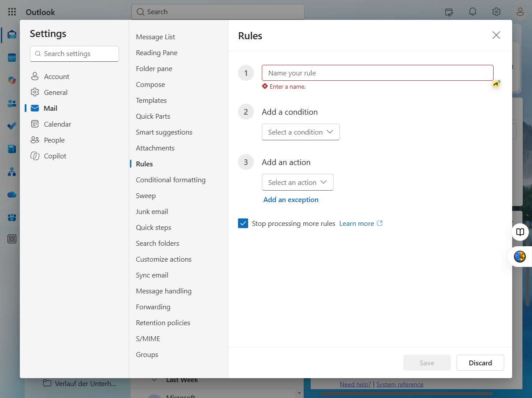Go to Message List settings
This screenshot has width=532, height=398.
[156, 37]
